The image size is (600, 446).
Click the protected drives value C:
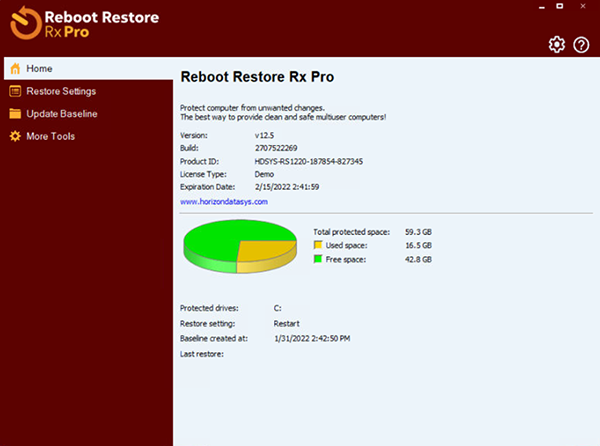[x=277, y=308]
